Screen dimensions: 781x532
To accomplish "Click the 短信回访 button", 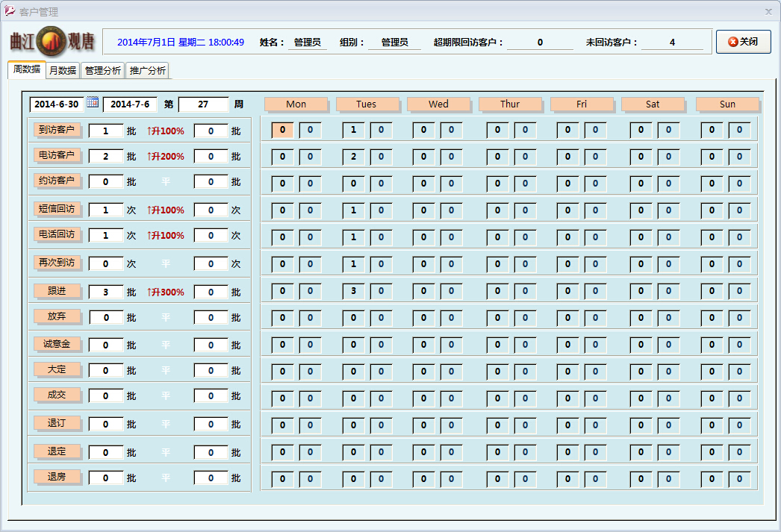I will 57,209.
